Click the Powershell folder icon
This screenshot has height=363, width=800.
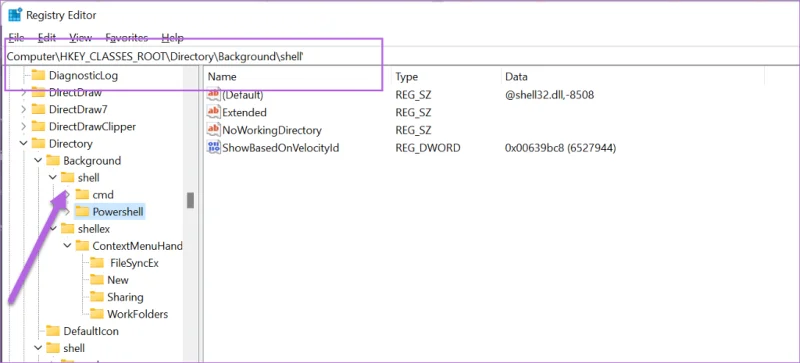[x=82, y=212]
